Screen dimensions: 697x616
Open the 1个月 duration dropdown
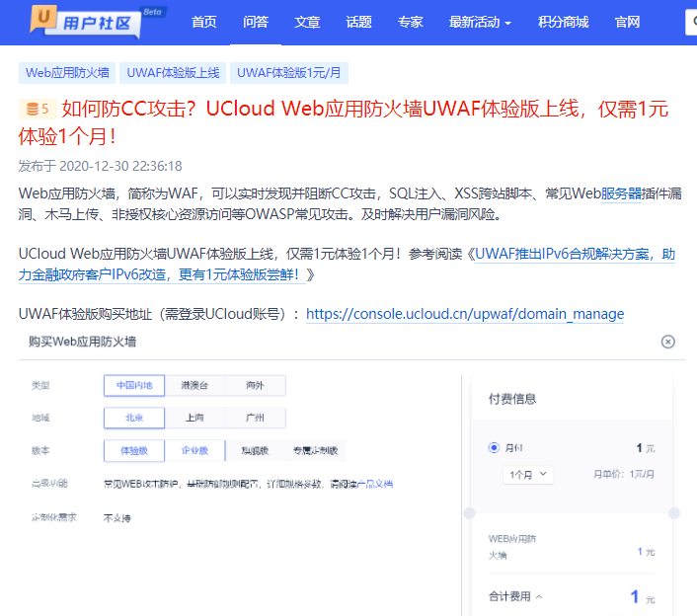click(x=528, y=475)
